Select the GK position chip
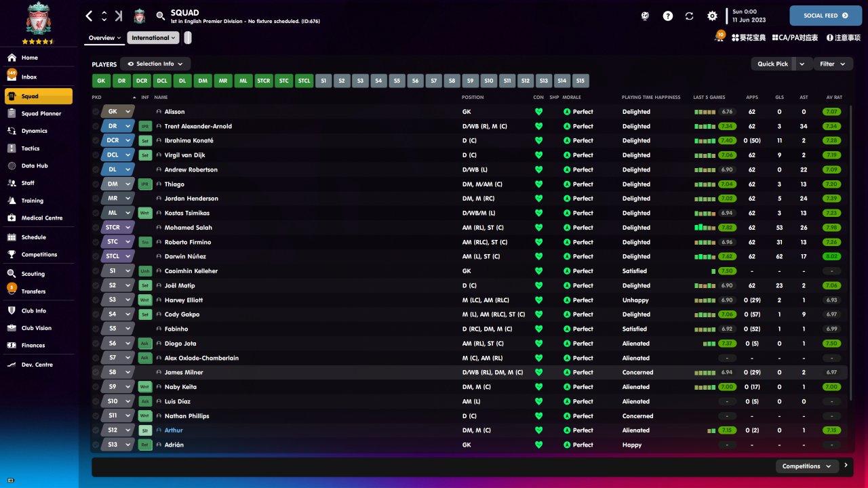Image resolution: width=868 pixels, height=488 pixels. (x=101, y=81)
